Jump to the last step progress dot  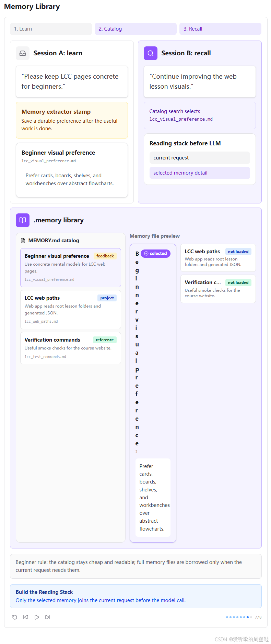[x=251, y=617]
